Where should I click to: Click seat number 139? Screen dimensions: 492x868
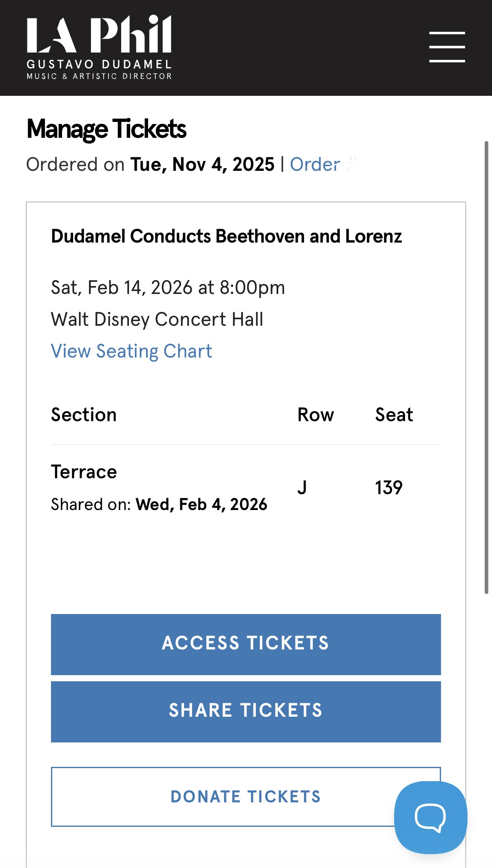(389, 488)
